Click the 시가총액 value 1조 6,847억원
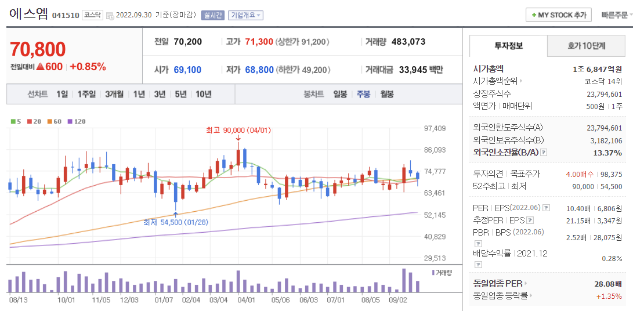Viewport: 644px width, 311px height. (598, 69)
